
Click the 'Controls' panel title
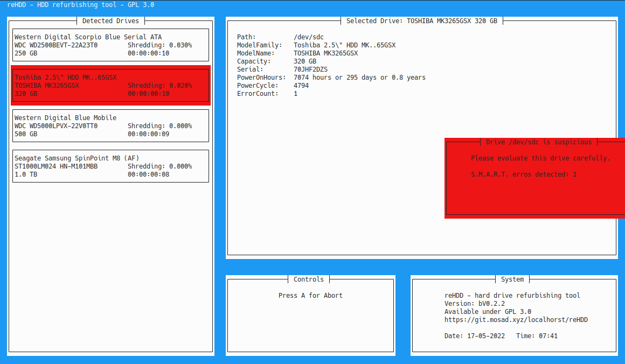tap(309, 279)
